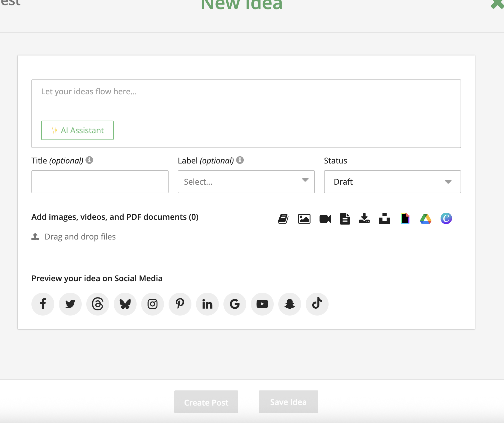The image size is (504, 423).
Task: Preview idea on Facebook
Action: pyautogui.click(x=43, y=304)
